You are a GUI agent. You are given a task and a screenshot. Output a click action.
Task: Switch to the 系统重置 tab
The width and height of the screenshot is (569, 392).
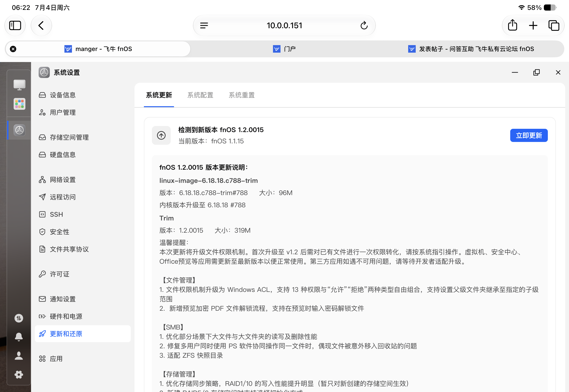[x=242, y=95]
